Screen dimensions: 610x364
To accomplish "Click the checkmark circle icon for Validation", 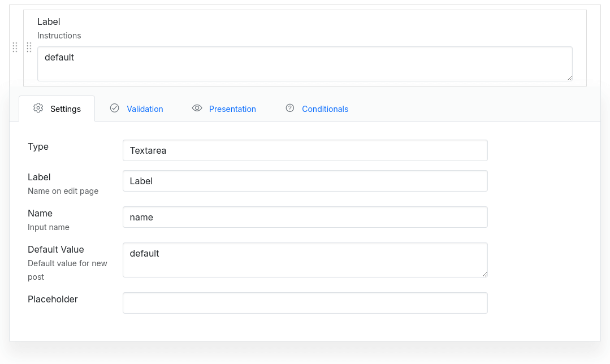I will (114, 109).
